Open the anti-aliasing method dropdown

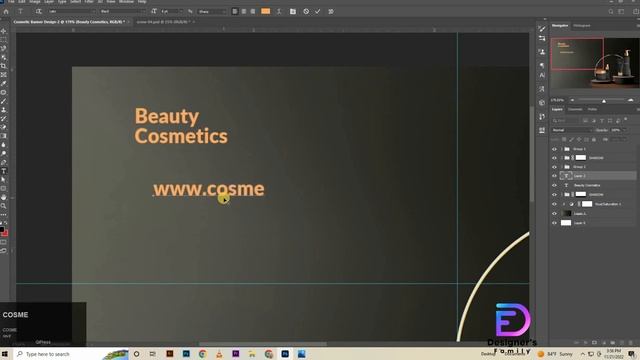click(211, 11)
